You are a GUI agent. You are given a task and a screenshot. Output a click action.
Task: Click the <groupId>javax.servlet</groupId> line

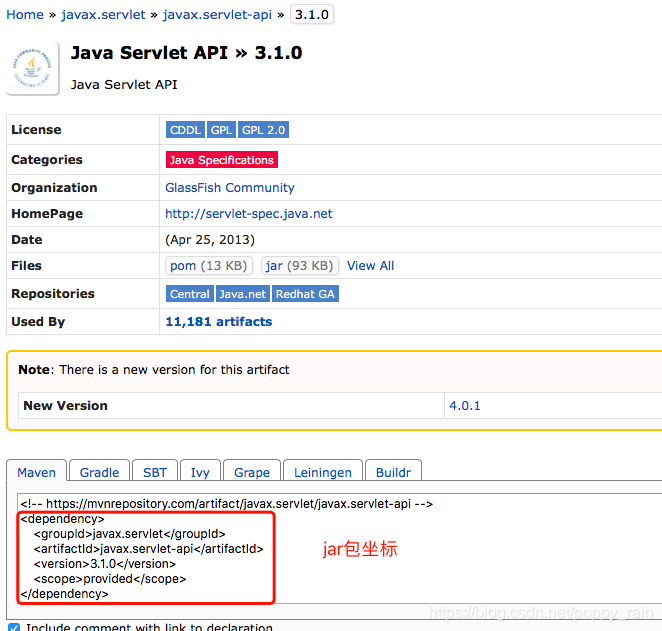(130, 534)
